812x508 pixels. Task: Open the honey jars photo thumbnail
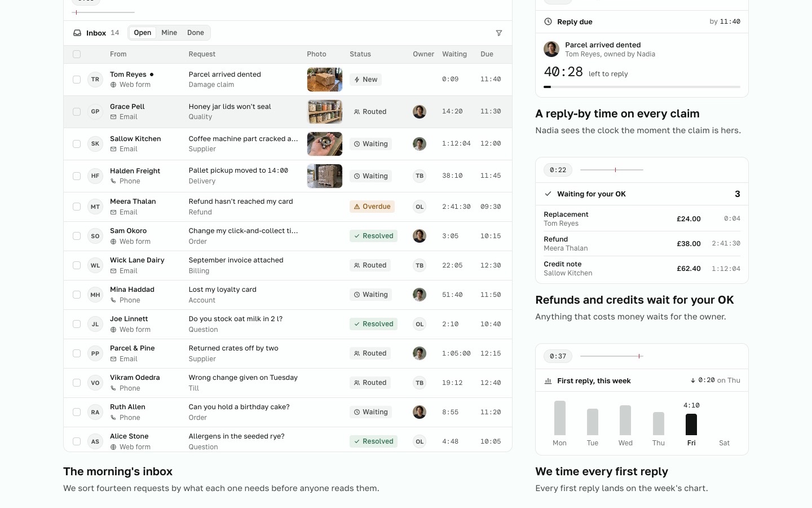click(x=325, y=112)
